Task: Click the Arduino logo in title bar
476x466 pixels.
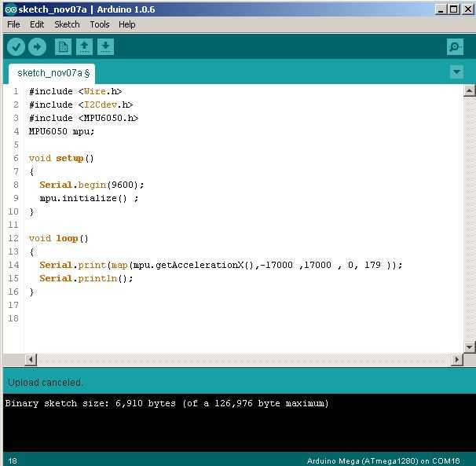Action: click(11, 9)
